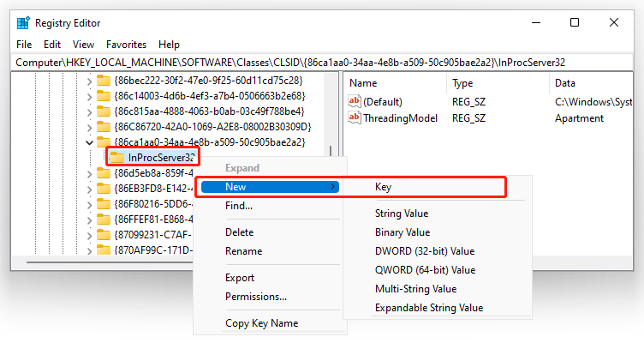This screenshot has width=644, height=343.
Task: Click folder icon of {86c815aa-4888-4063-b0ab-03c49f788be4}
Action: tap(104, 111)
